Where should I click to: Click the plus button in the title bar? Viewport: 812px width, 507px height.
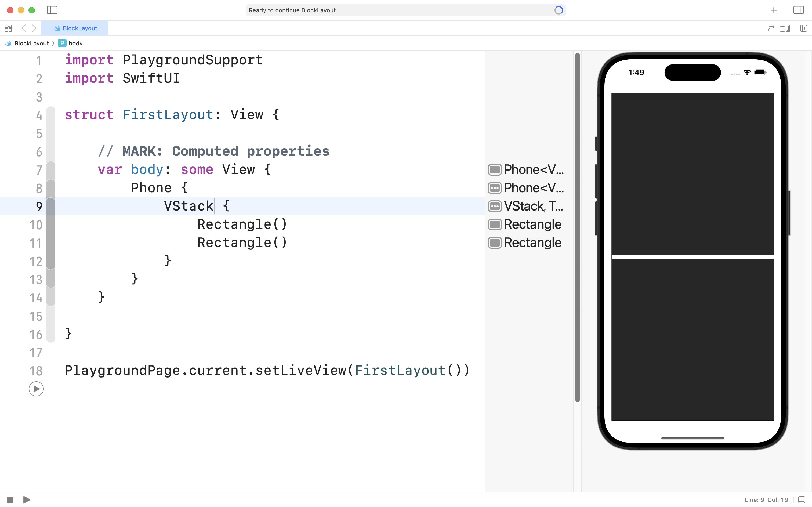[x=773, y=10]
